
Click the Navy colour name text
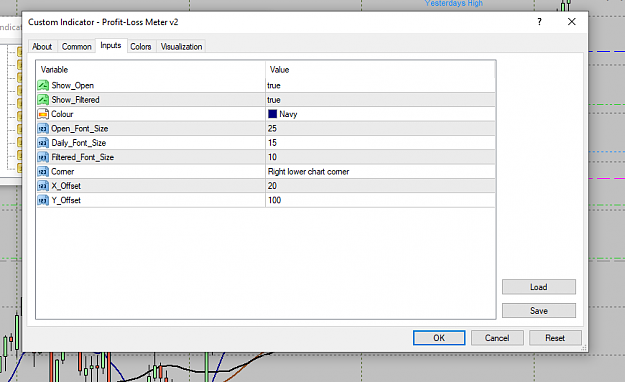pyautogui.click(x=288, y=114)
